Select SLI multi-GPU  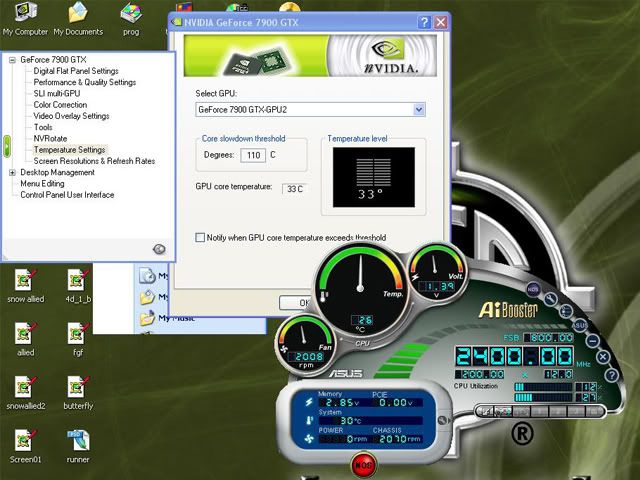57,93
